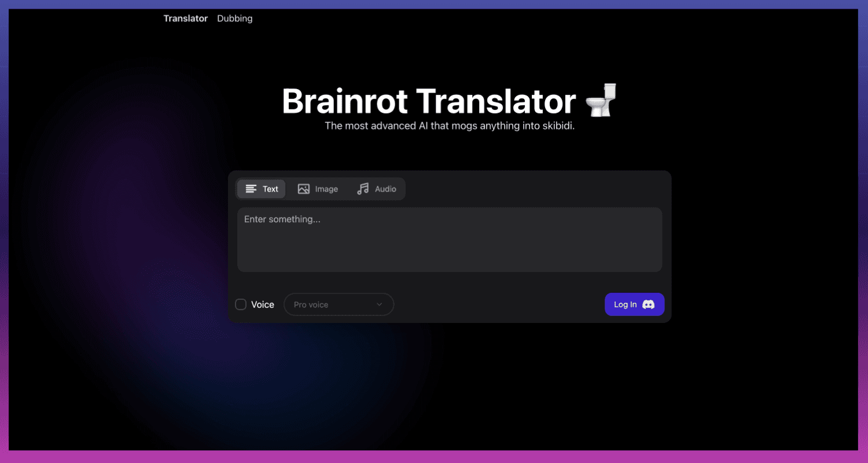The width and height of the screenshot is (868, 463).
Task: Go to the Dubbing page
Action: (x=234, y=19)
